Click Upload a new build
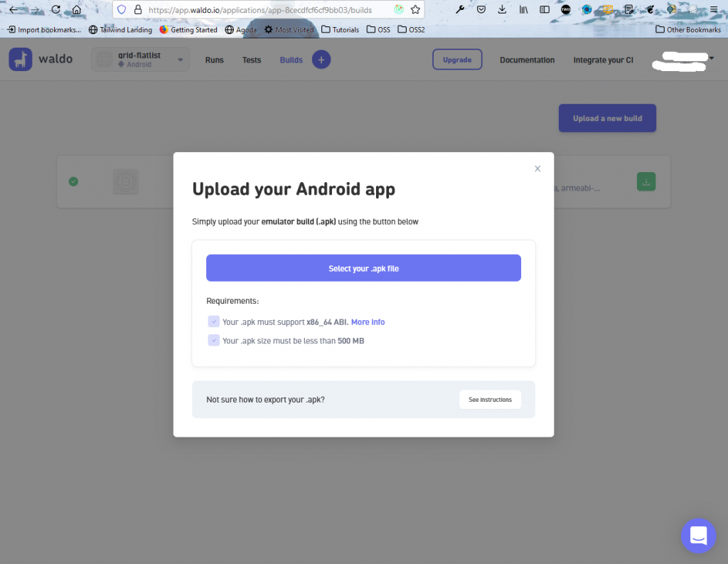 (x=607, y=118)
